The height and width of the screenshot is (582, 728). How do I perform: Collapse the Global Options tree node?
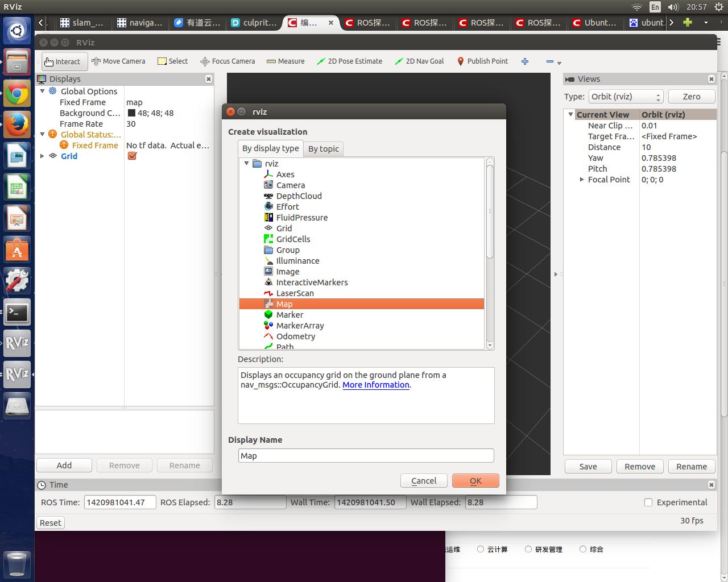[42, 91]
